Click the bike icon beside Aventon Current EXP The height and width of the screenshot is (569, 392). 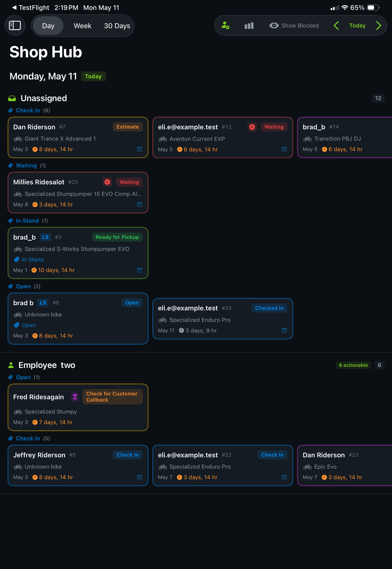(163, 139)
